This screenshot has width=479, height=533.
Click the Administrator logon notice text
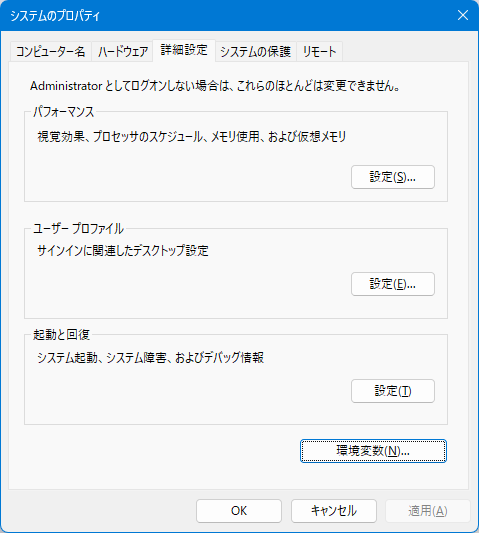pos(215,86)
